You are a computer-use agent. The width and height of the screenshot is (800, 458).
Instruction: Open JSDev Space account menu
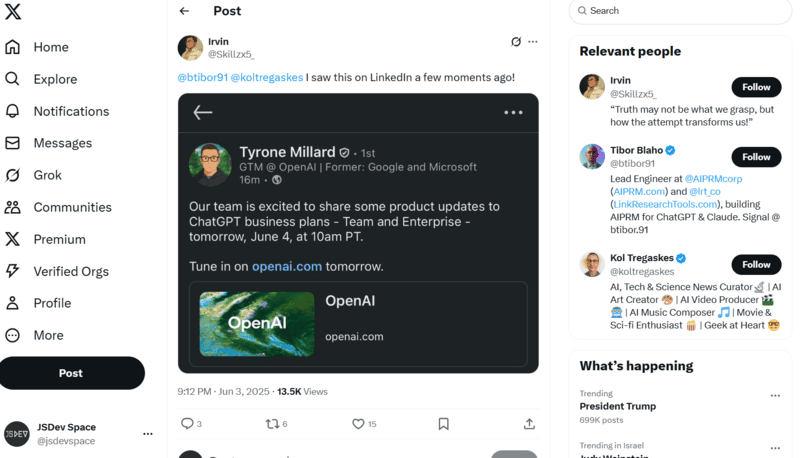148,434
